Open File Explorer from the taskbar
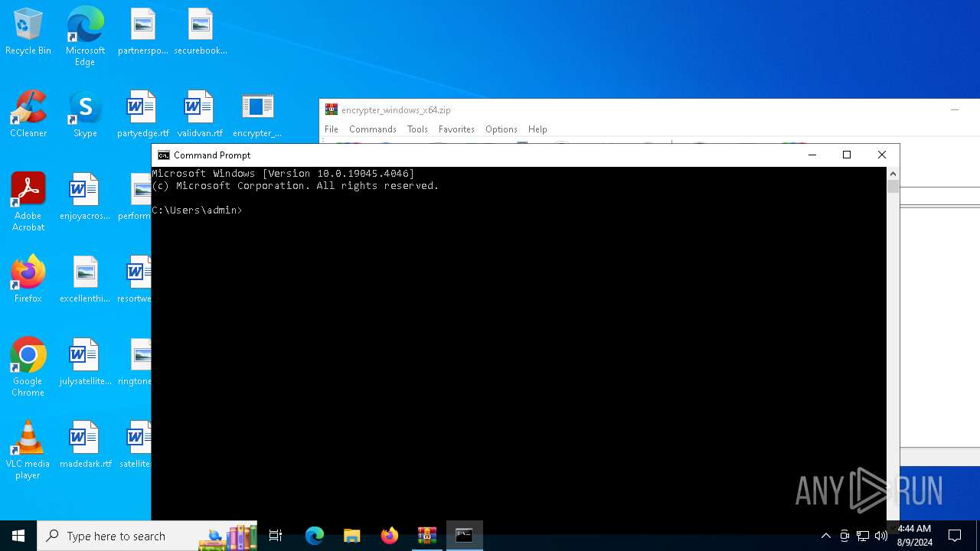 pyautogui.click(x=352, y=536)
